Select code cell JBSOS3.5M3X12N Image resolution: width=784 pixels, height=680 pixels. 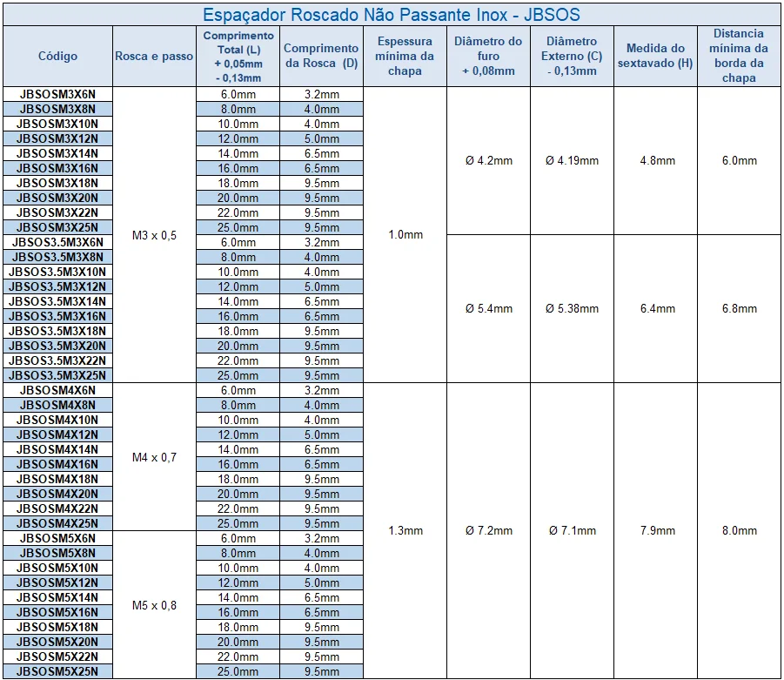click(58, 286)
